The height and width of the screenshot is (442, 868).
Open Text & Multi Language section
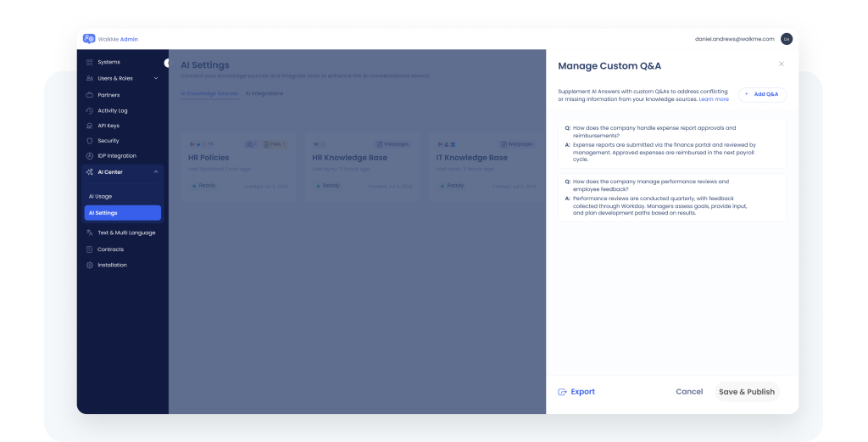pyautogui.click(x=126, y=232)
